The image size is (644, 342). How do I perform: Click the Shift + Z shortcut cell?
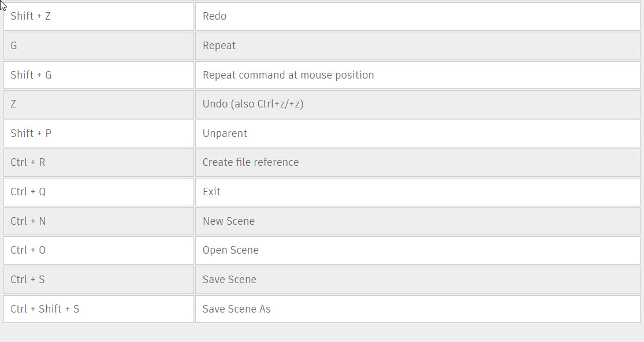99,16
